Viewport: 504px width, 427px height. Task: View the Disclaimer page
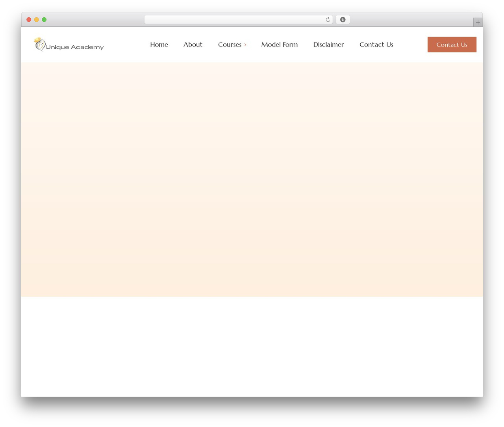[x=329, y=45]
